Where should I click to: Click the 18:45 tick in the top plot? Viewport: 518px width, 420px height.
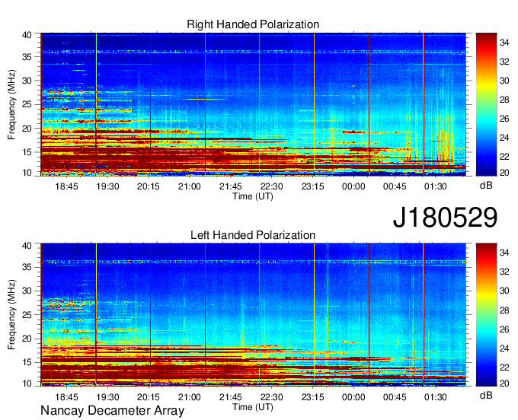tap(66, 186)
